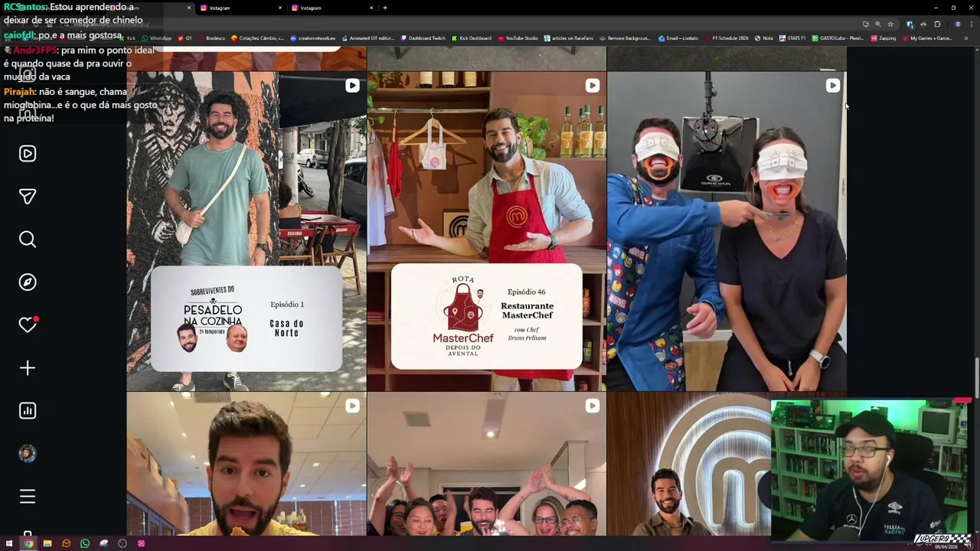Viewport: 980px width, 551px height.
Task: Open the Bradesco bookmark
Action: (x=211, y=38)
